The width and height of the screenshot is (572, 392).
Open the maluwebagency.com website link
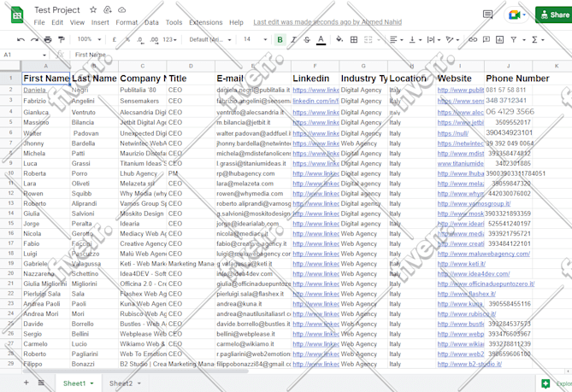(x=483, y=254)
